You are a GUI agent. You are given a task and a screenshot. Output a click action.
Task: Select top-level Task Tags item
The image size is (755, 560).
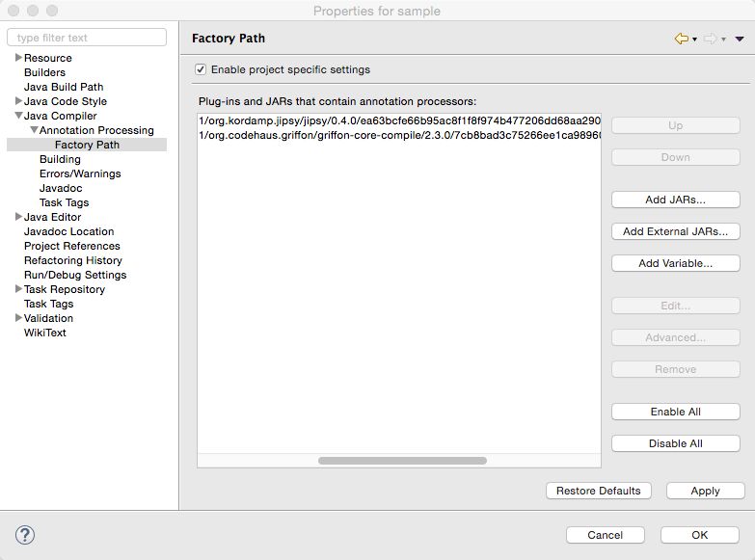(48, 304)
